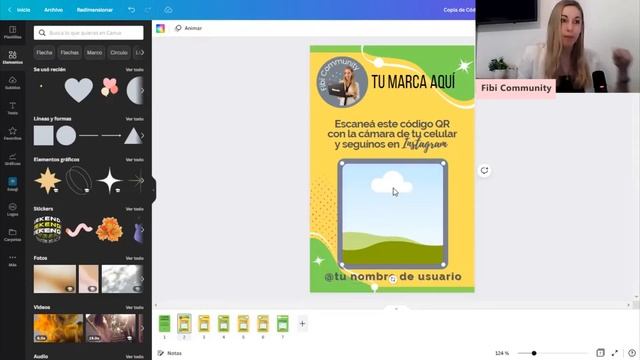Insert the plain line shape
Viewport: 640px width, 360px height.
coord(89,135)
